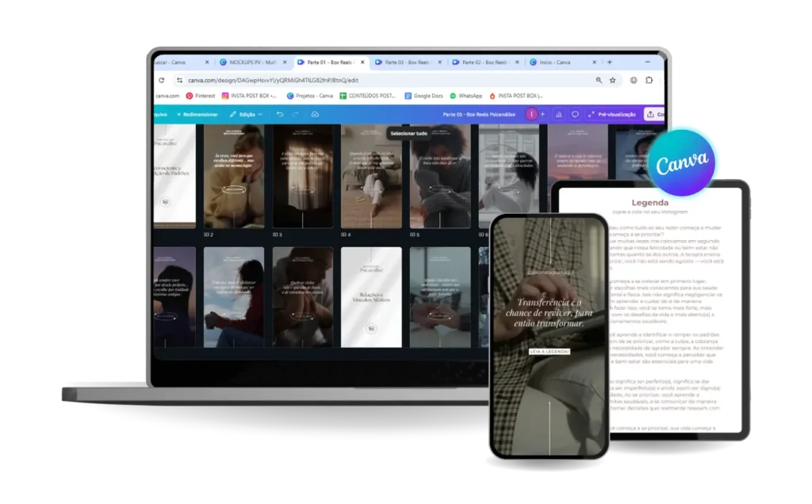The image size is (812, 504).
Task: Expand the Edição mode dropdown
Action: pos(246,114)
